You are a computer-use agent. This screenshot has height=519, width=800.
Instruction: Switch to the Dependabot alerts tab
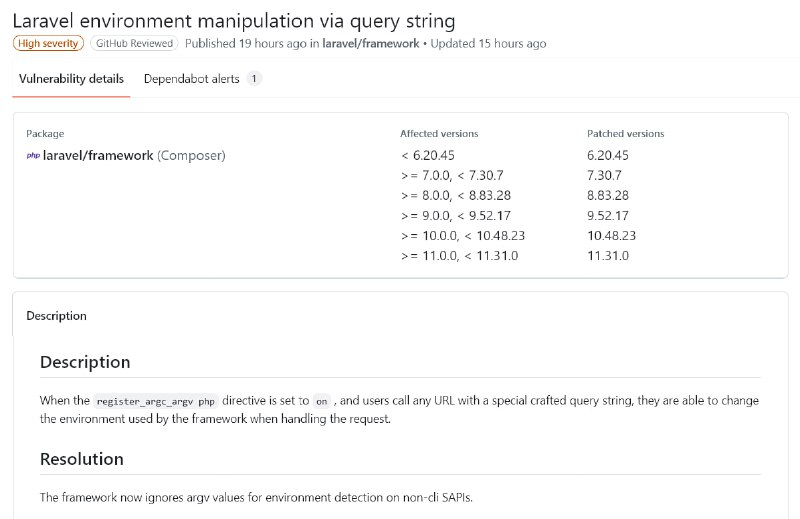pyautogui.click(x=191, y=79)
